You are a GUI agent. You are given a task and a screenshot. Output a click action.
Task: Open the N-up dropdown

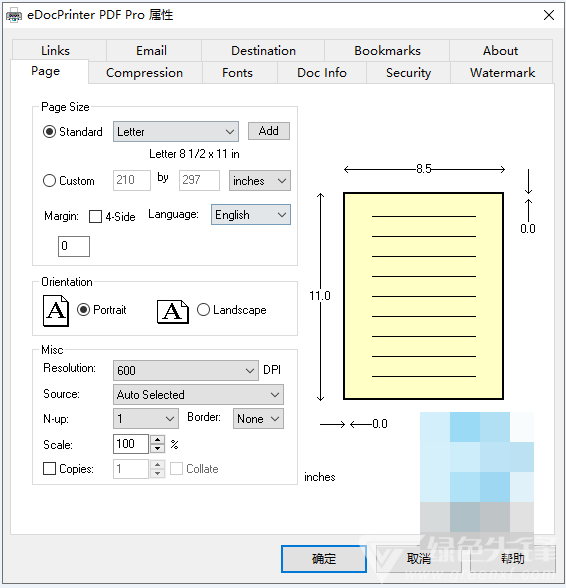click(146, 418)
